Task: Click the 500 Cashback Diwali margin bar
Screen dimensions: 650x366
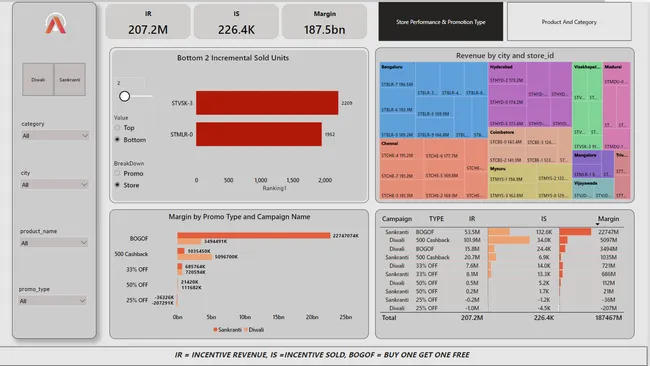Action: tap(195, 257)
